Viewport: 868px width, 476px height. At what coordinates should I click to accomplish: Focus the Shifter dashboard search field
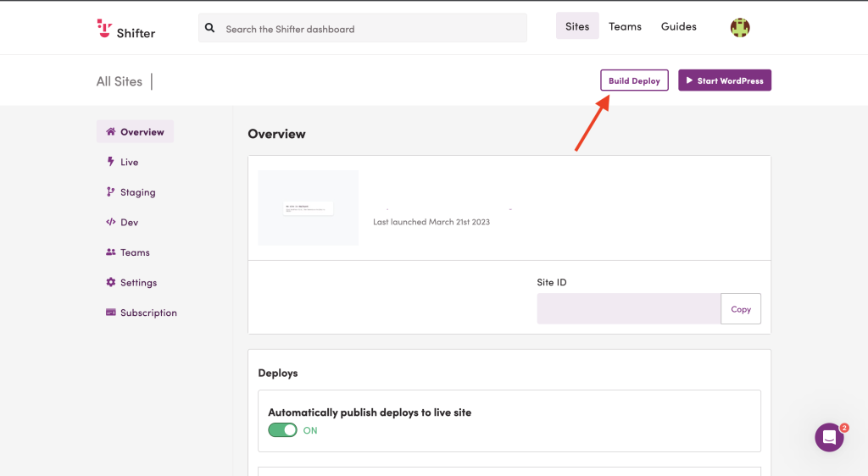click(363, 28)
